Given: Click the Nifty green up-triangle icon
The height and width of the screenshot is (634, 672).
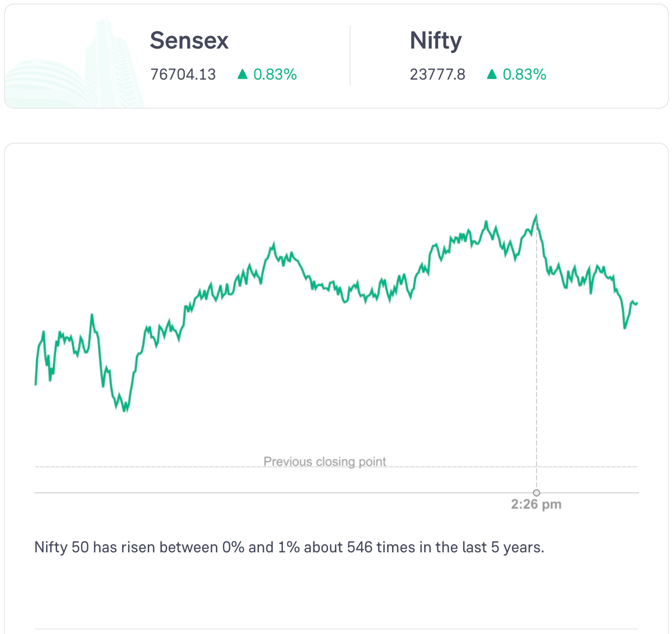Looking at the screenshot, I should pos(492,75).
